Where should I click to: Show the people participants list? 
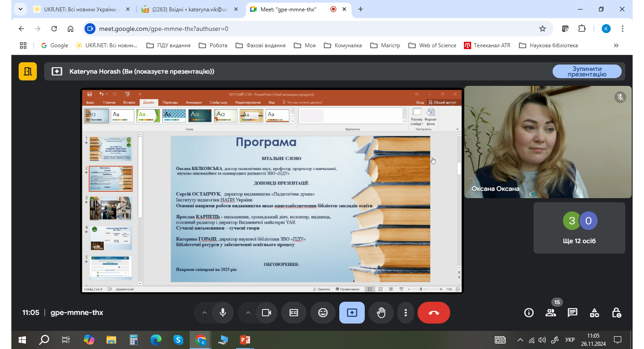click(551, 313)
